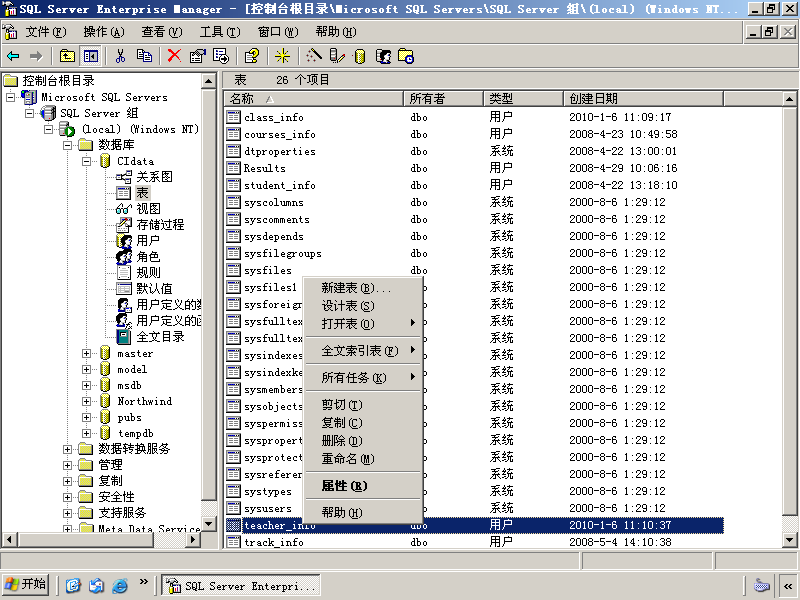This screenshot has width=800, height=600.
Task: Sort by the 名称 column header
Action: [314, 98]
